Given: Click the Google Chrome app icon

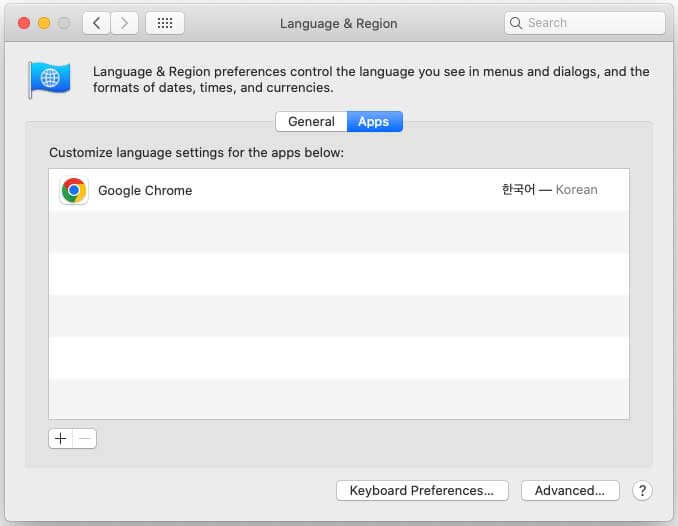Looking at the screenshot, I should tap(74, 190).
